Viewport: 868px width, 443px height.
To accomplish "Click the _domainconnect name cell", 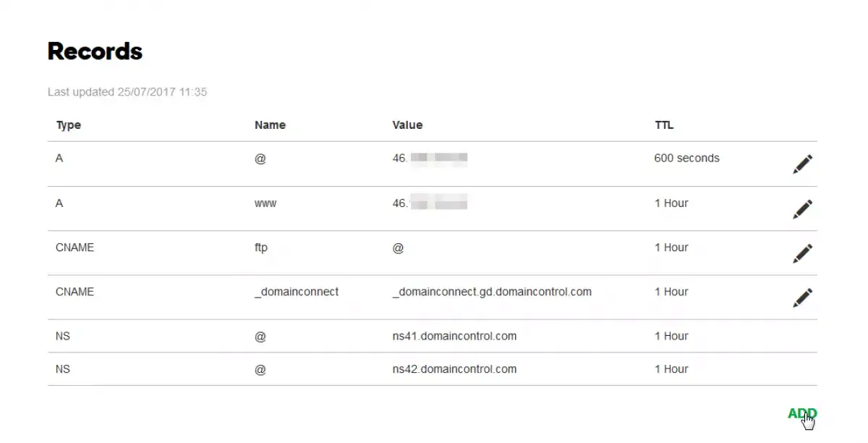I will (297, 292).
